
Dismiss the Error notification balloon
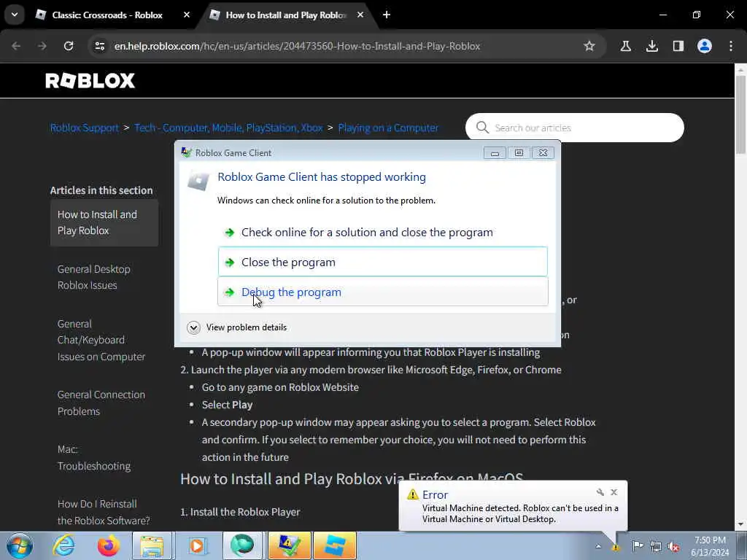[614, 492]
